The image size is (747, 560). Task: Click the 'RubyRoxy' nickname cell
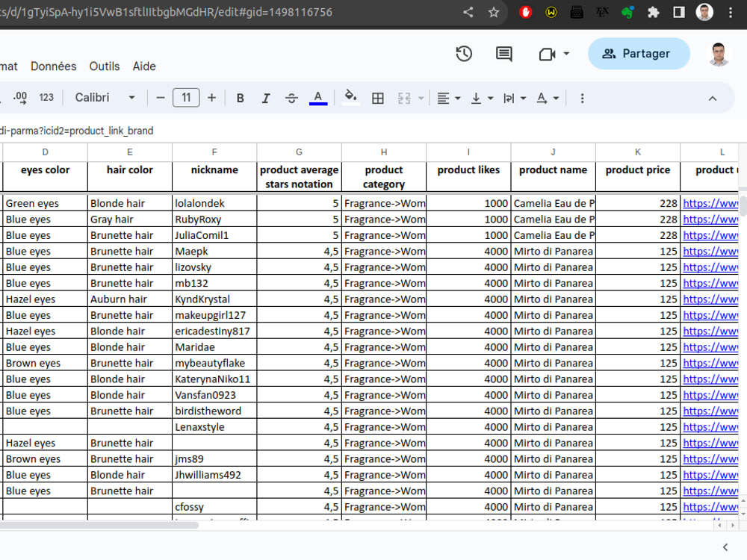[214, 220]
